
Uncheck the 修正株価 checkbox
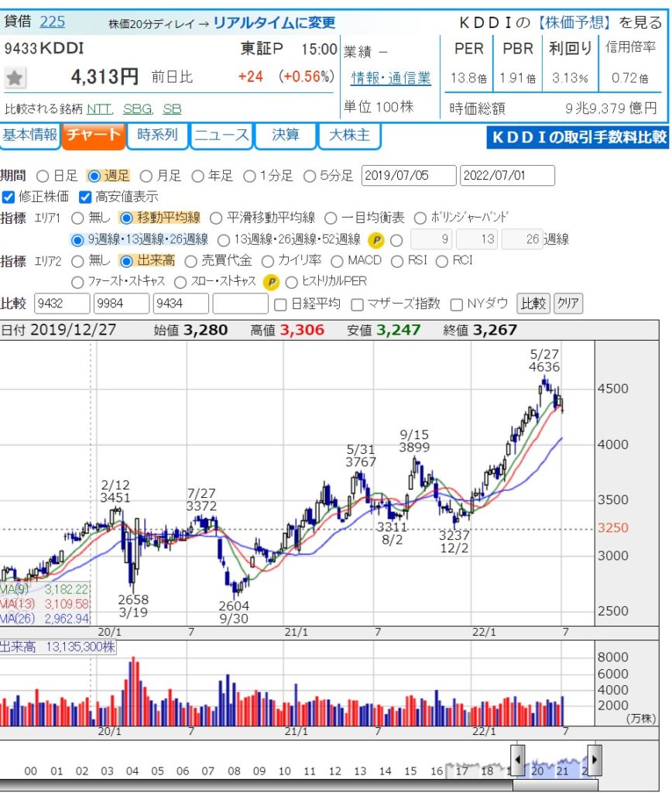pyautogui.click(x=8, y=197)
